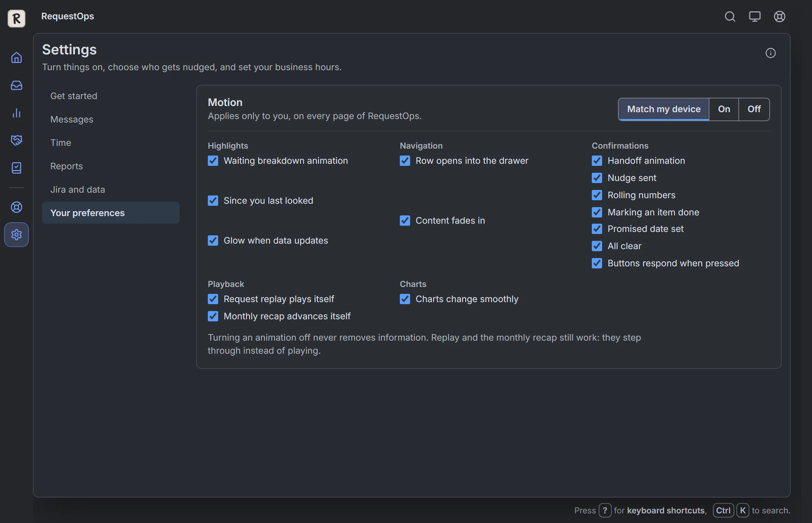The width and height of the screenshot is (812, 523).
Task: Select the gear settings icon in sidebar
Action: point(17,235)
